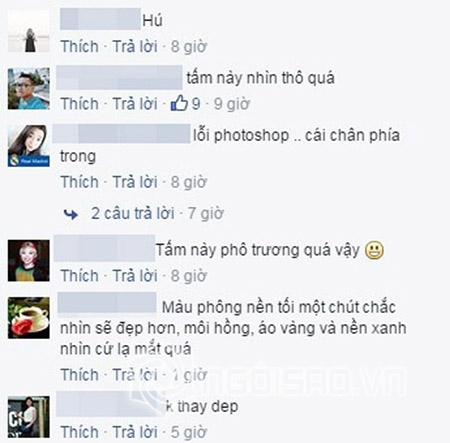Expand the '2 câu trả lời' replies arrow
This screenshot has height=443, width=450.
[x=71, y=214]
